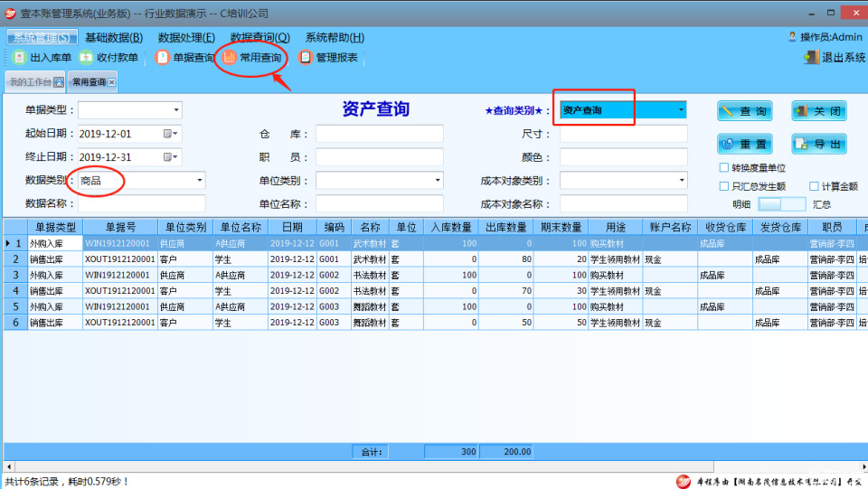Expand the 查询类别 dropdown showing 资产查询
The height and width of the screenshot is (489, 868).
[x=680, y=110]
